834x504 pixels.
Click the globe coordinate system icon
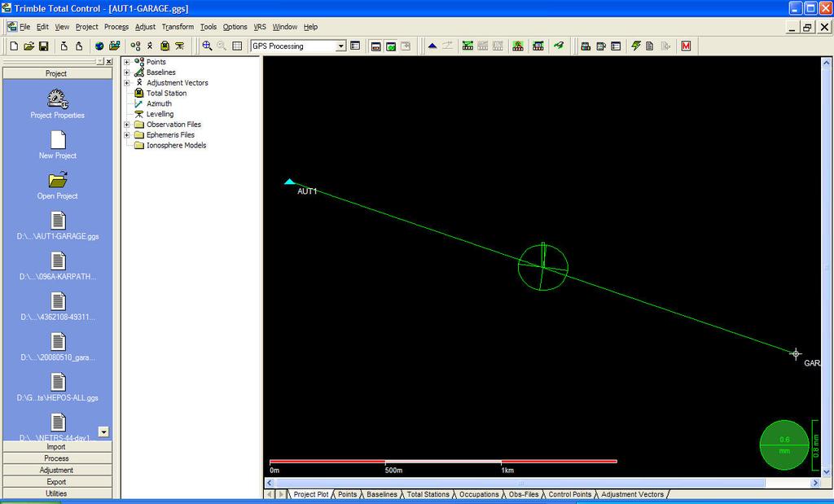click(99, 46)
